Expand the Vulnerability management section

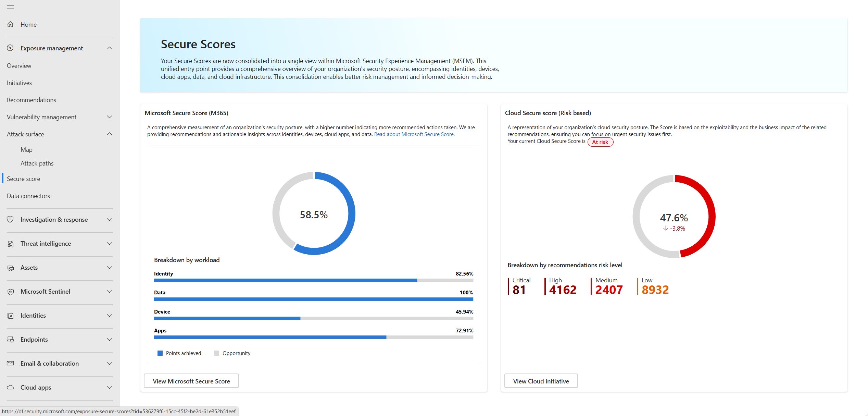[110, 117]
